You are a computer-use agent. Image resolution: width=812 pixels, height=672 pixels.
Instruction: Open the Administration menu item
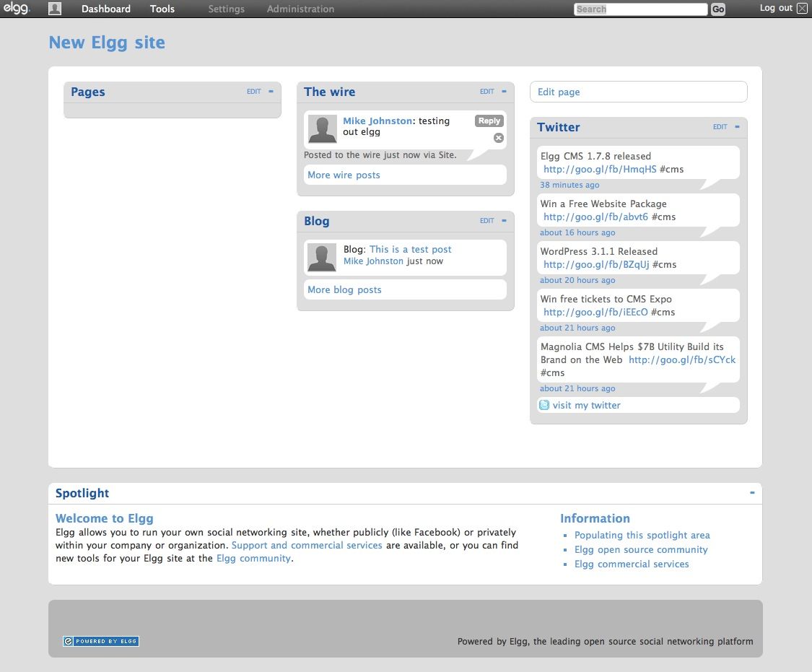(300, 9)
